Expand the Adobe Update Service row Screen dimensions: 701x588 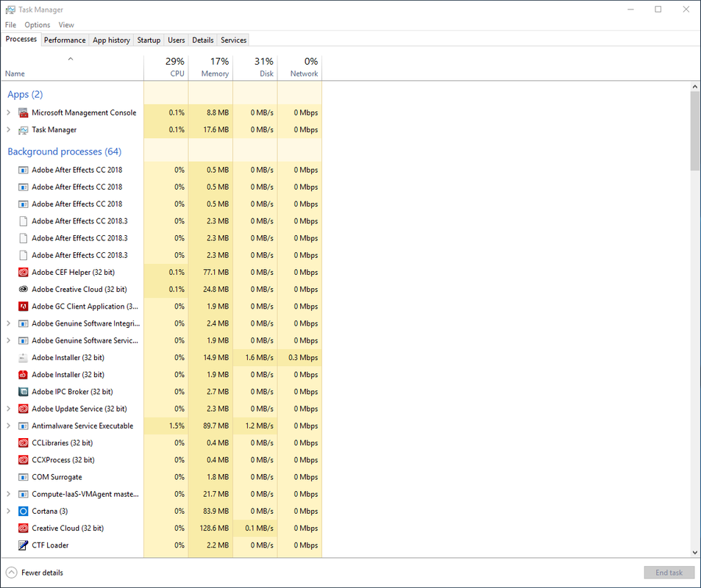coord(9,409)
